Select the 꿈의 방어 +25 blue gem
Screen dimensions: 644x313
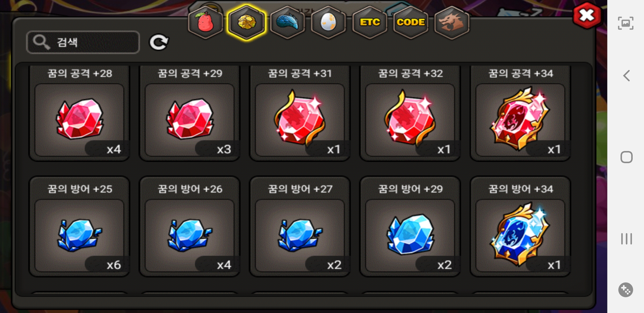coord(79,227)
